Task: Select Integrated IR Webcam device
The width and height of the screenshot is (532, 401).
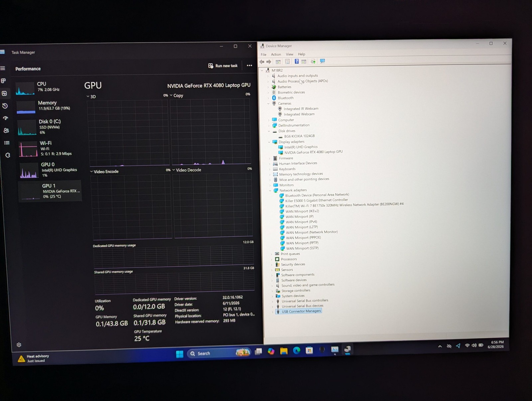Action: click(298, 109)
